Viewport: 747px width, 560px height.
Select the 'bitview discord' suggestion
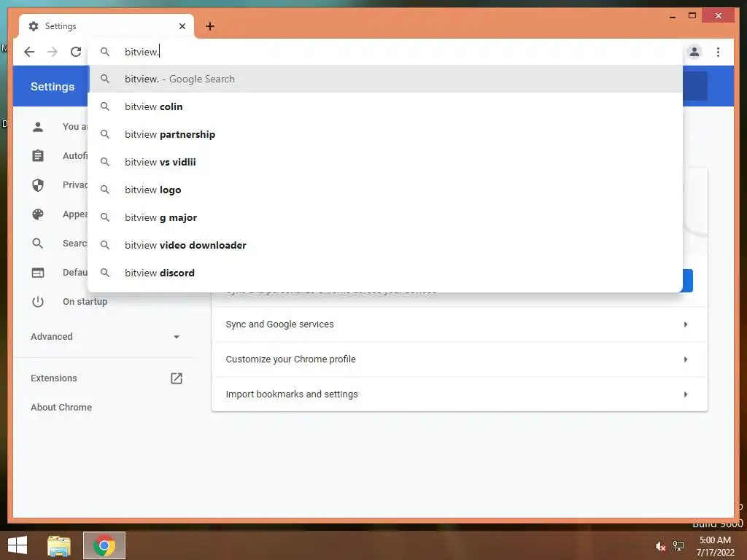[385, 273]
